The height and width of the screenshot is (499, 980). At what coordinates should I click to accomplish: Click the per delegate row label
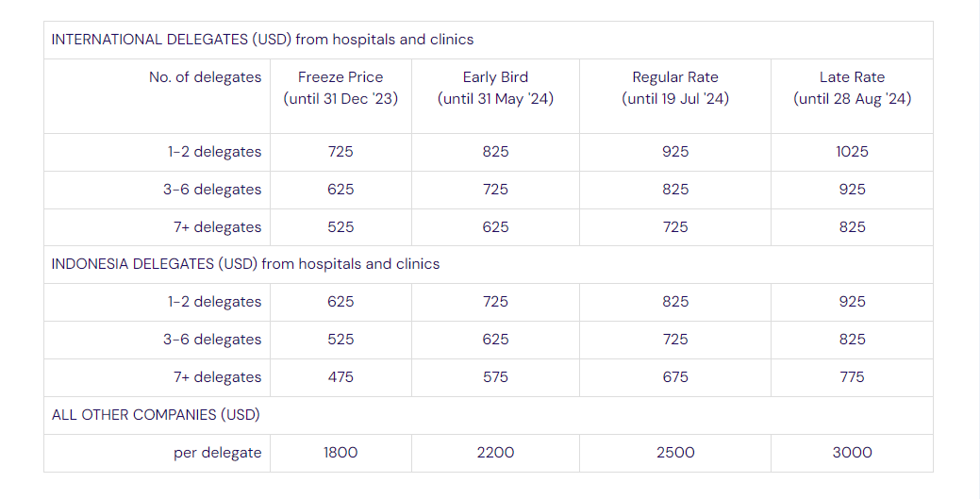(x=217, y=453)
